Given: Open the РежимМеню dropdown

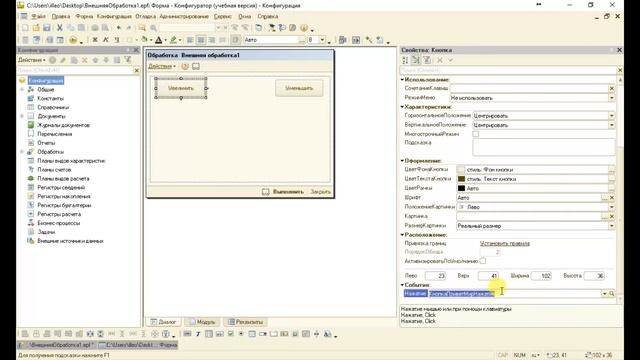Looking at the screenshot, I should (611, 98).
